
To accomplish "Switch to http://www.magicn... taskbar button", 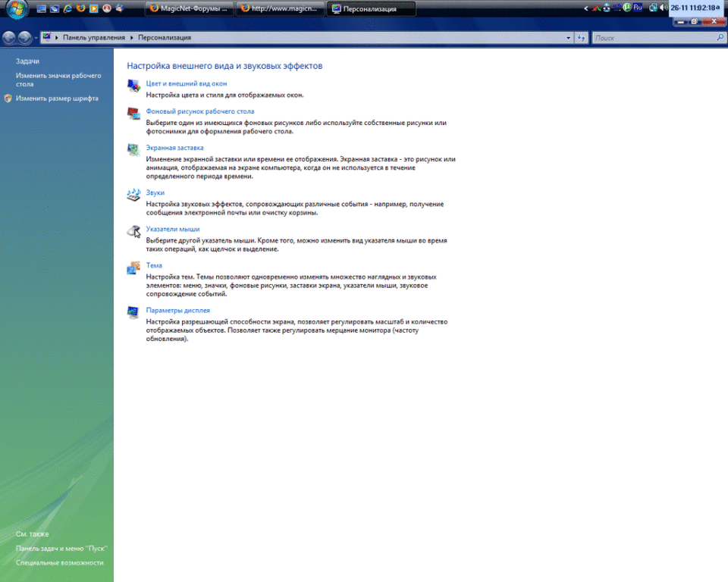I will [x=280, y=8].
